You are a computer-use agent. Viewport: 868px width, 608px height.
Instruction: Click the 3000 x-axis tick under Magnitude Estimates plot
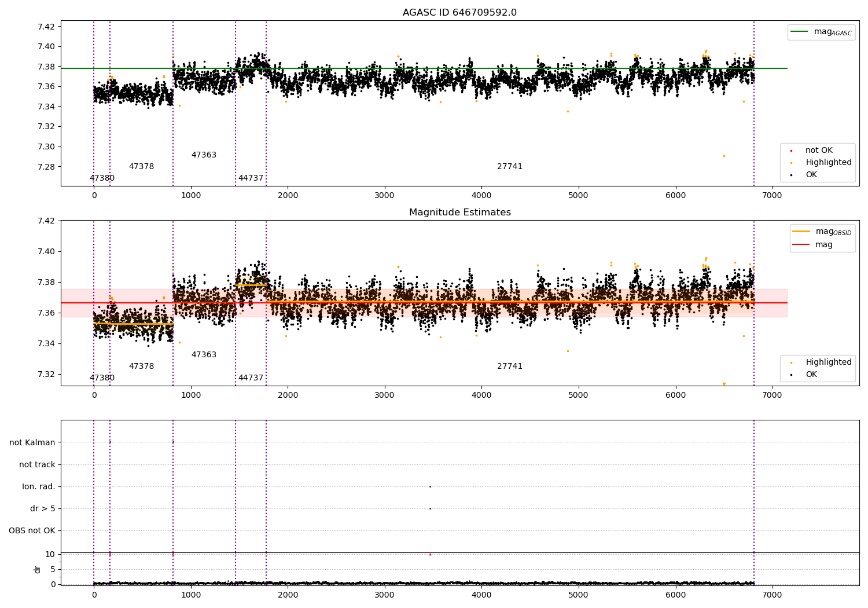(385, 395)
